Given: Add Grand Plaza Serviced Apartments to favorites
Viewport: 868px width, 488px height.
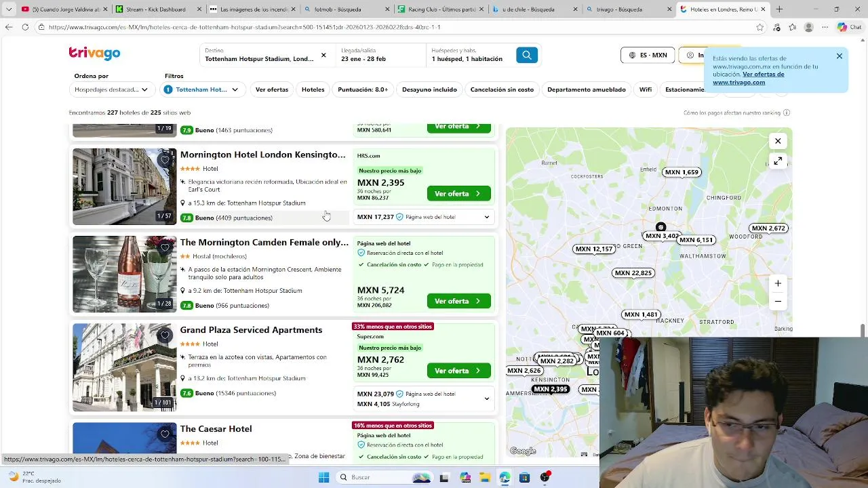Looking at the screenshot, I should tap(165, 335).
